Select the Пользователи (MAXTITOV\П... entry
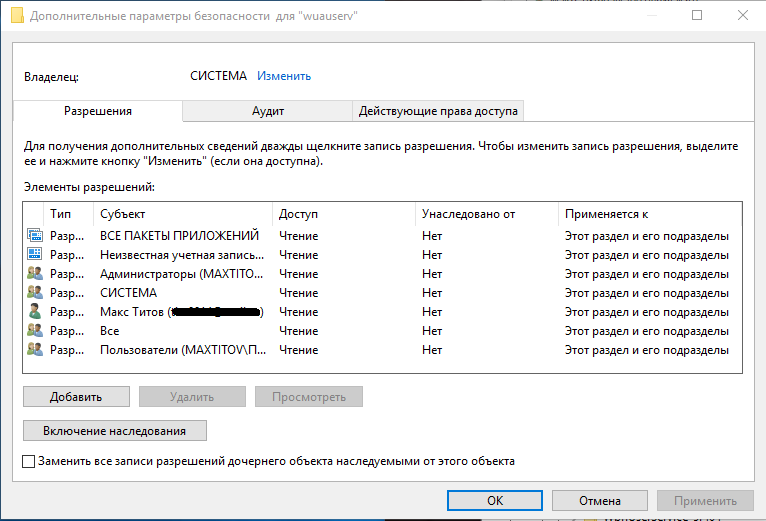766x521 pixels. pyautogui.click(x=383, y=350)
